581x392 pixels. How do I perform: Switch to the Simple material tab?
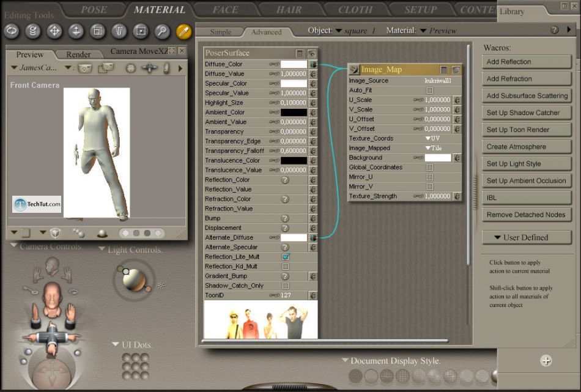click(220, 32)
